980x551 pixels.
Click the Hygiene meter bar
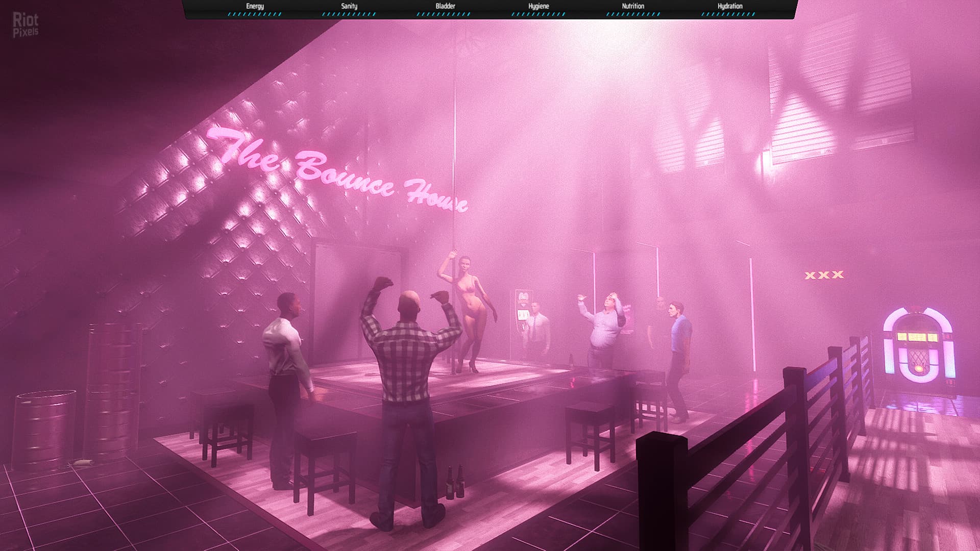pos(538,14)
